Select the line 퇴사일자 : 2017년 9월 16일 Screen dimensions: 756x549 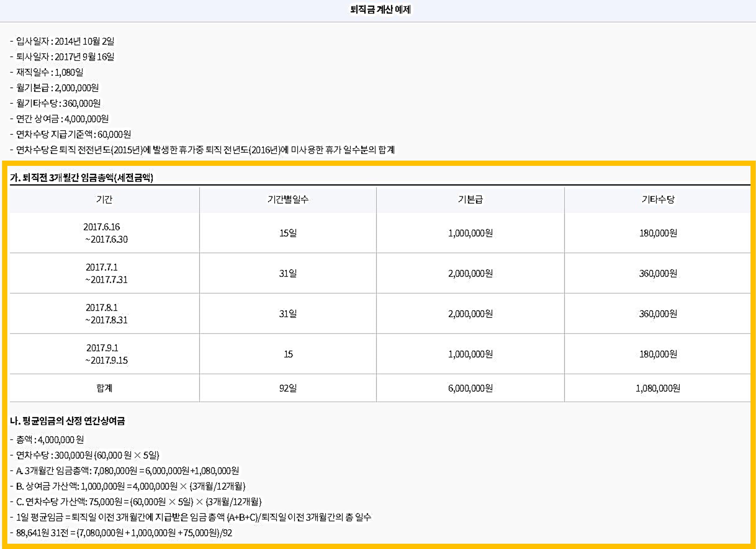point(62,57)
